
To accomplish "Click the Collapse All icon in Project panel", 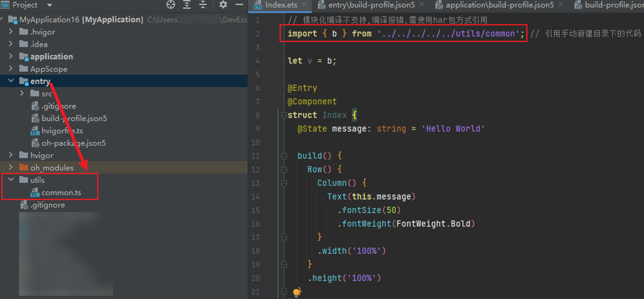I will click(x=203, y=5).
